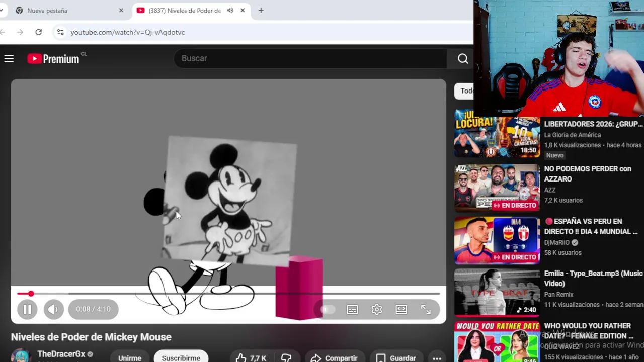Open Emilia Type_Beat.mp3 thumbnail
This screenshot has width=644, height=362.
pyautogui.click(x=497, y=292)
